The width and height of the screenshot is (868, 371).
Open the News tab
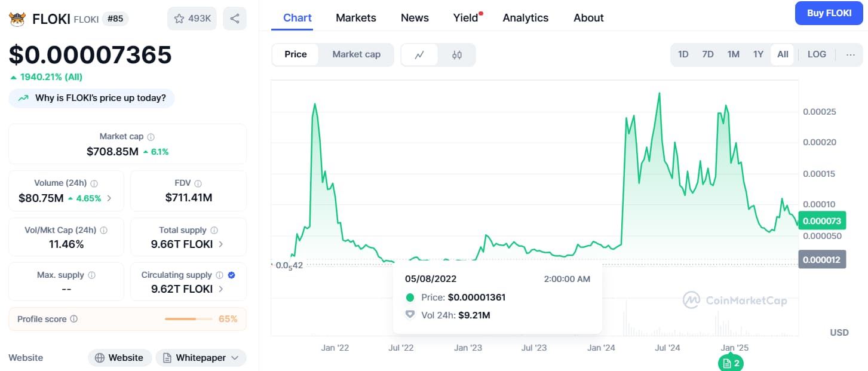coord(415,17)
